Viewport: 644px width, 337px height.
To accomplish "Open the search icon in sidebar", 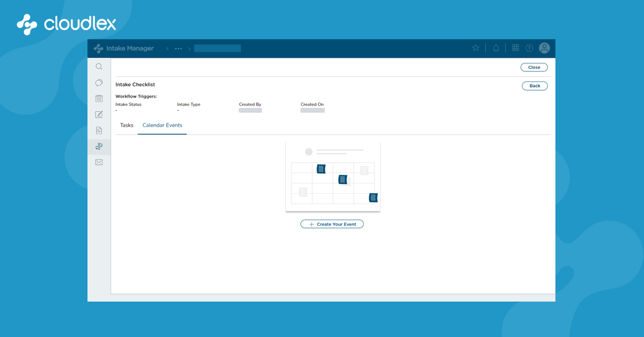I will pyautogui.click(x=99, y=67).
